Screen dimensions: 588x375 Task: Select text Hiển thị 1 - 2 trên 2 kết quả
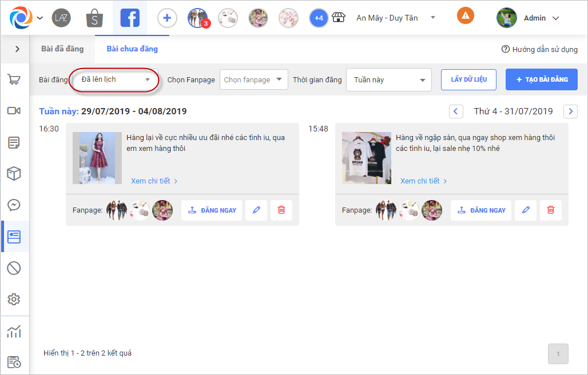[x=88, y=353]
